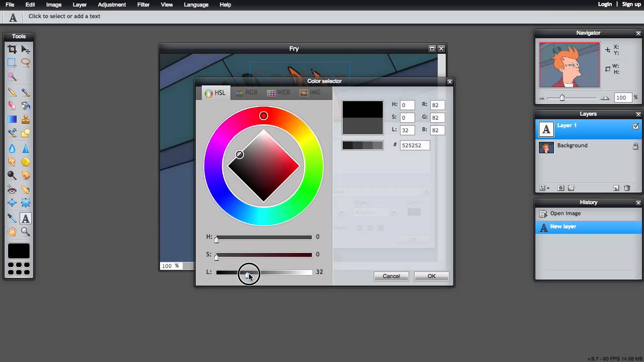This screenshot has width=644, height=362.
Task: Open the Adjustment menu
Action: (x=112, y=5)
